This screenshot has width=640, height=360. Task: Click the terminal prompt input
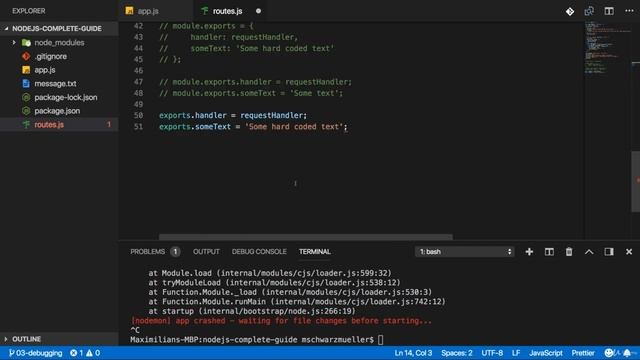(380, 340)
